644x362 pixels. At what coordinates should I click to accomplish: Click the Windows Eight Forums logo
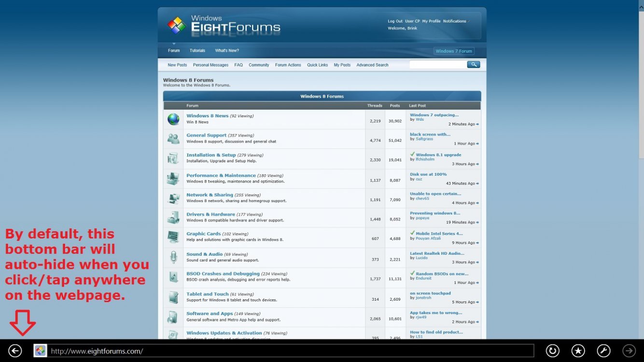tap(224, 25)
